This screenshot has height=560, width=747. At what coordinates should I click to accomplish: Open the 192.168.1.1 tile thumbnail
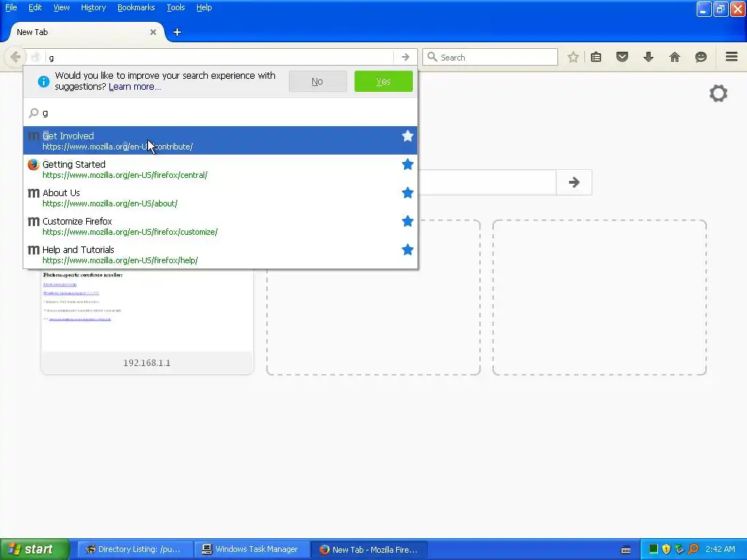tap(147, 322)
